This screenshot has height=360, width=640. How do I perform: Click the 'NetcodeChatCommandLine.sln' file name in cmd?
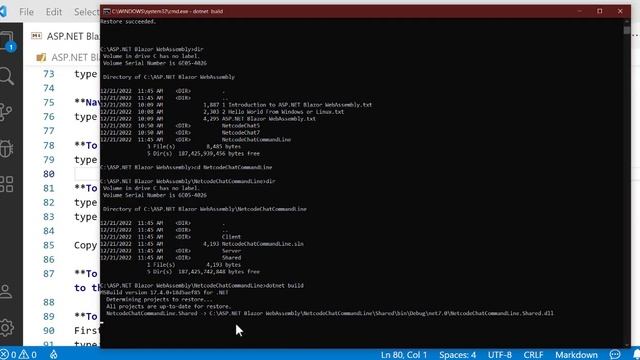(262, 244)
